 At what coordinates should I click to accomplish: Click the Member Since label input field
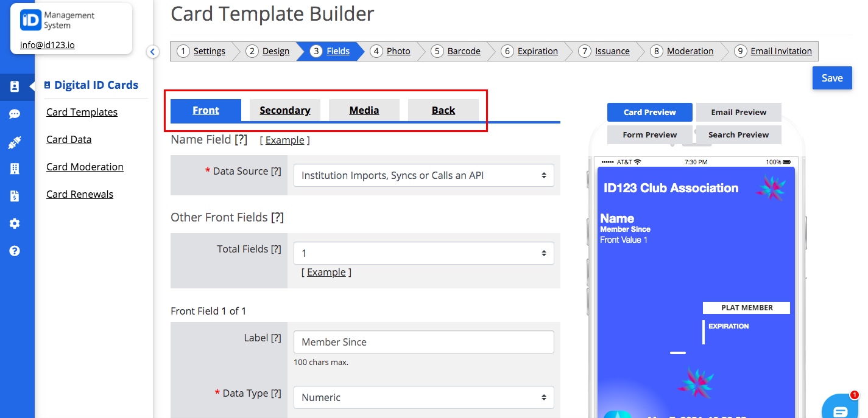423,342
